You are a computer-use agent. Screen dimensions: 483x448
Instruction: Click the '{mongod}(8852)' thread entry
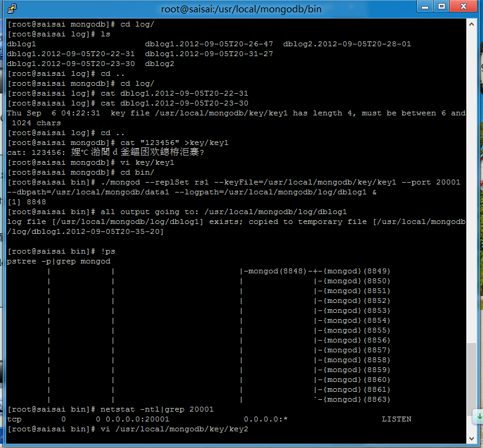357,301
